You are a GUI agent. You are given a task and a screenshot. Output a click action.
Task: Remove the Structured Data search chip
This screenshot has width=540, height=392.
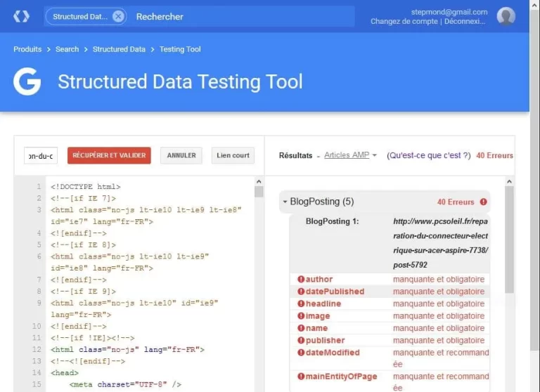tap(118, 16)
